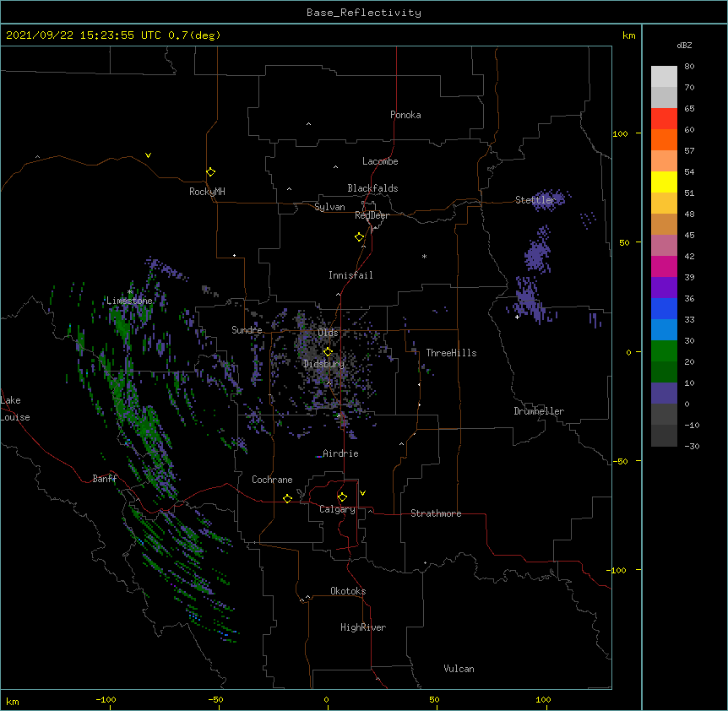Viewport: 728px width, 711px height.
Task: Click the km unit label at the bottom left
Action: click(x=12, y=701)
